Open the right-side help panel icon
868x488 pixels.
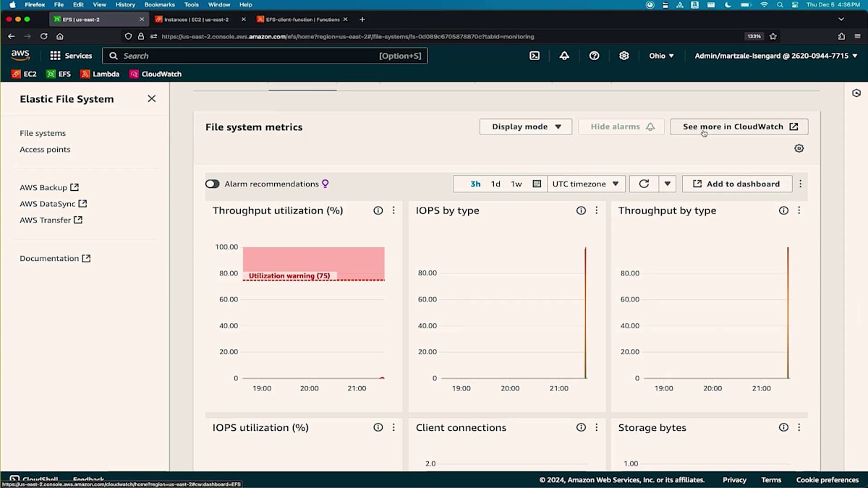coord(856,93)
